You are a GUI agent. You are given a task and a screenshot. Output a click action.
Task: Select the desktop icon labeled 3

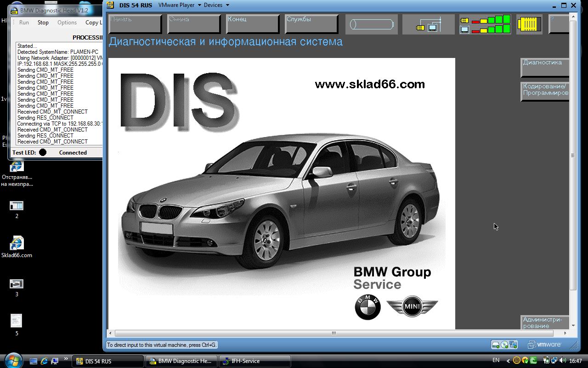17,287
